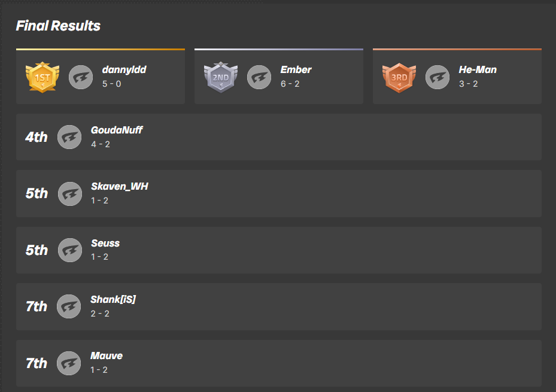Select the Seuss player name

pyautogui.click(x=105, y=244)
